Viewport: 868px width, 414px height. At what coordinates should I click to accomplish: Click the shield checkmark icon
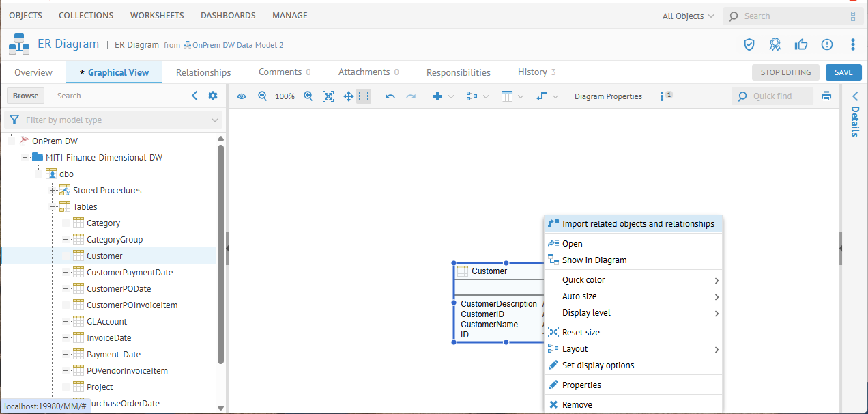tap(749, 44)
